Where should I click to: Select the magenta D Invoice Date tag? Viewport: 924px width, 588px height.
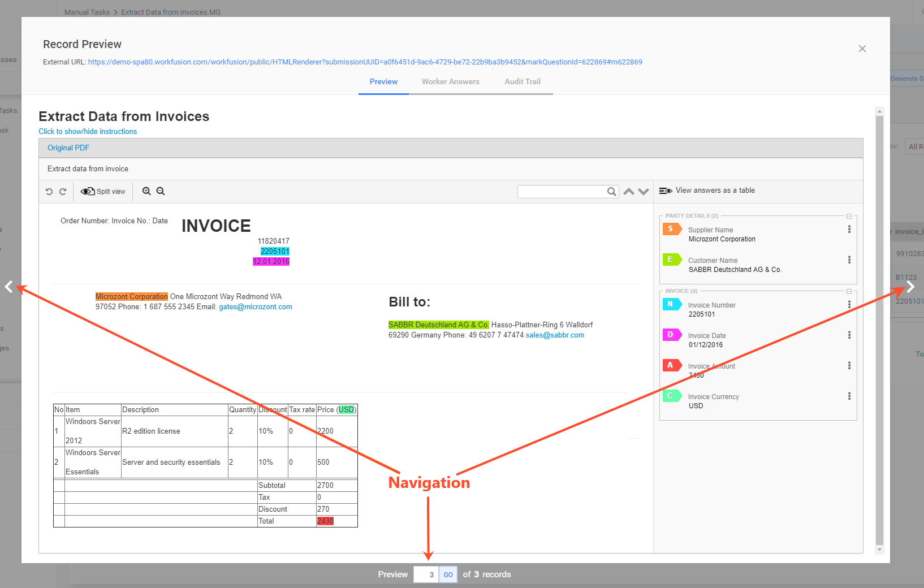(672, 335)
